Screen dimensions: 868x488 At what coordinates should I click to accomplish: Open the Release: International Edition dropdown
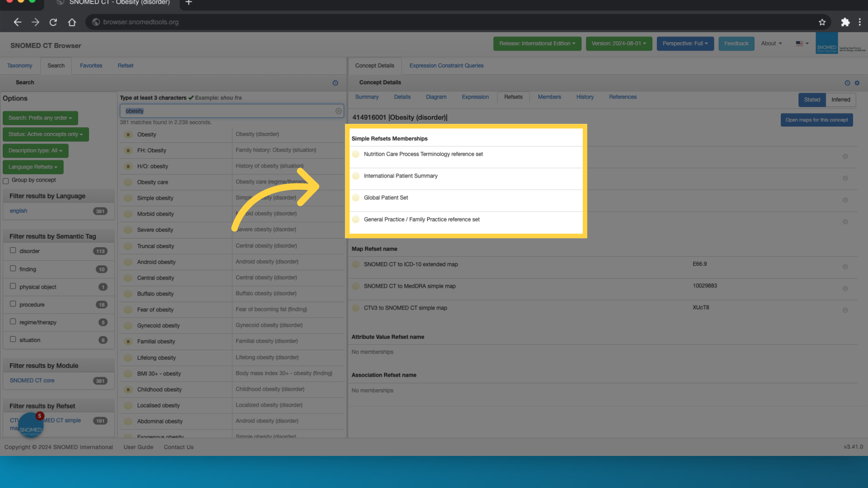(537, 44)
